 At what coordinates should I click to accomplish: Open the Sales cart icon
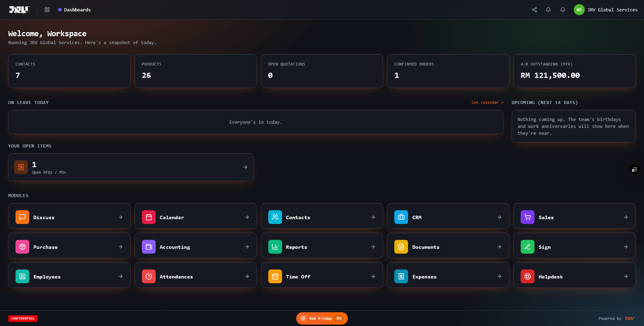point(528,217)
